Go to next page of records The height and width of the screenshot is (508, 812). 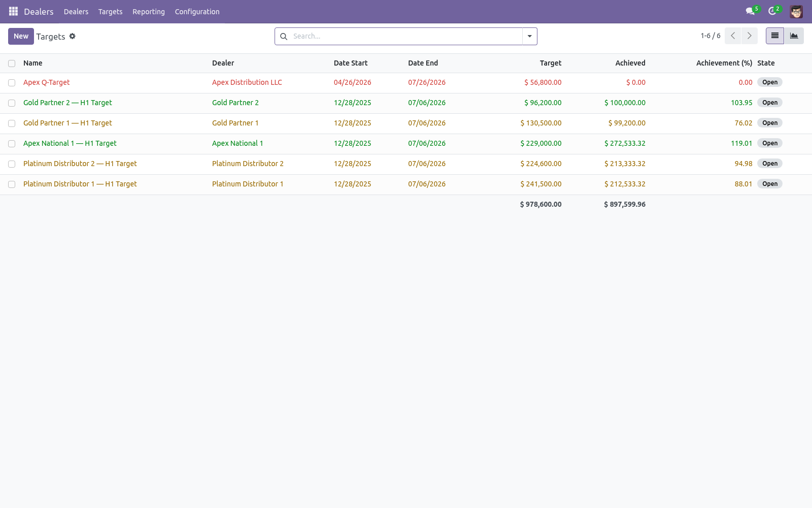750,36
